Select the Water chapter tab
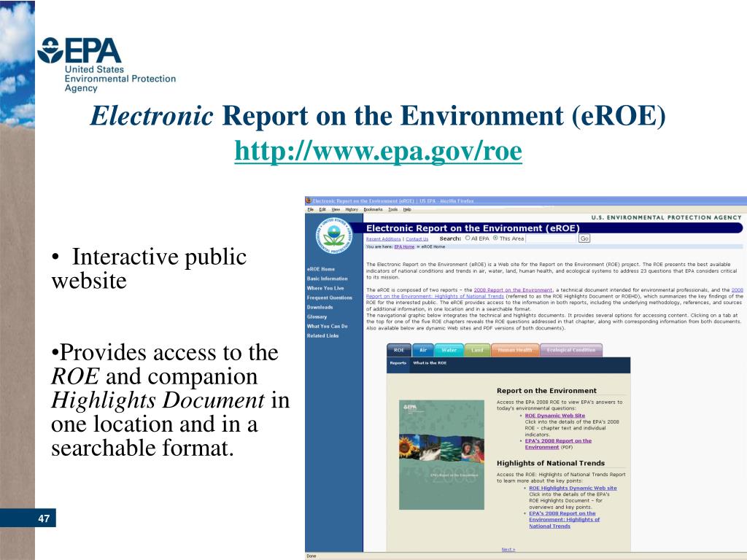 449,350
